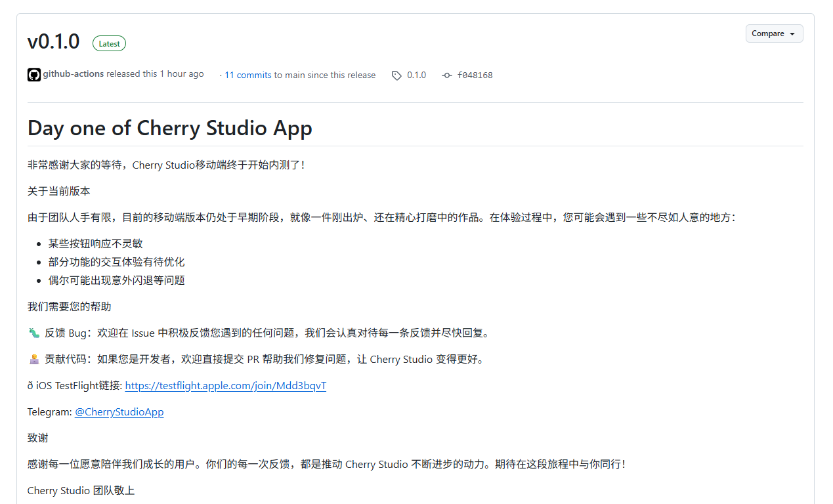Screen dimensions: 833x504
Task: Click the Latest release badge
Action: [x=109, y=43]
